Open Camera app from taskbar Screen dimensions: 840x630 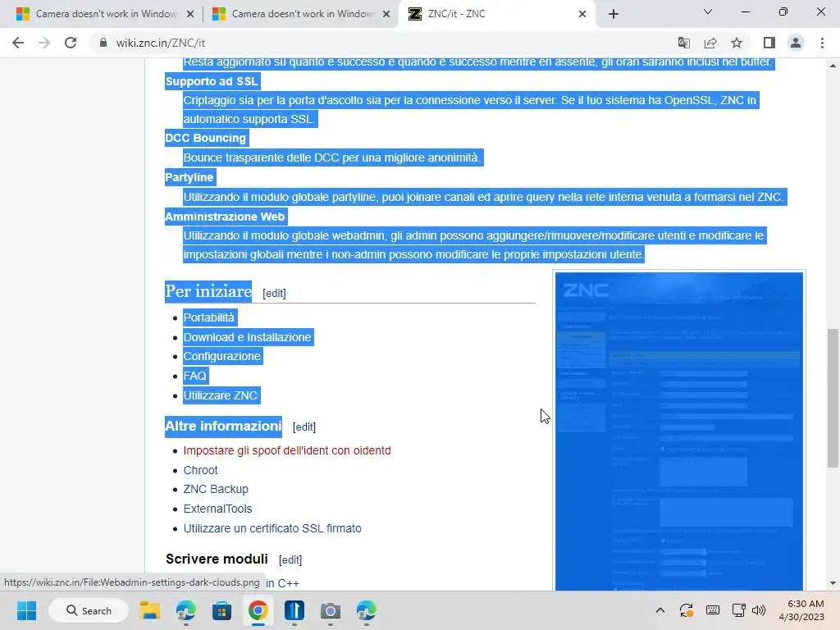tap(330, 610)
